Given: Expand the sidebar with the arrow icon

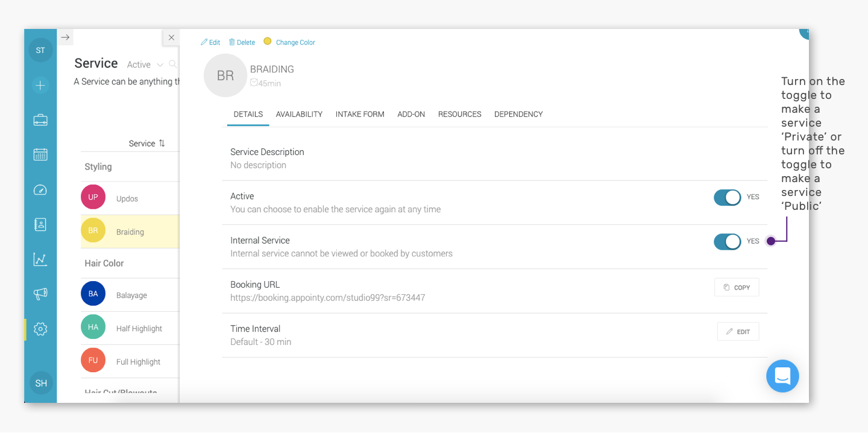Looking at the screenshot, I should click(x=66, y=37).
